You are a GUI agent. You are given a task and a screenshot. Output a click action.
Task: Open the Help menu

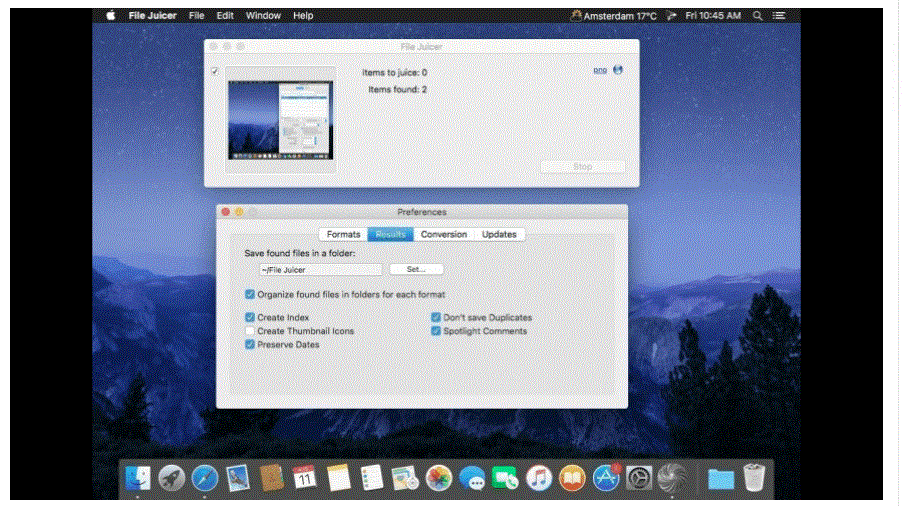click(x=303, y=16)
